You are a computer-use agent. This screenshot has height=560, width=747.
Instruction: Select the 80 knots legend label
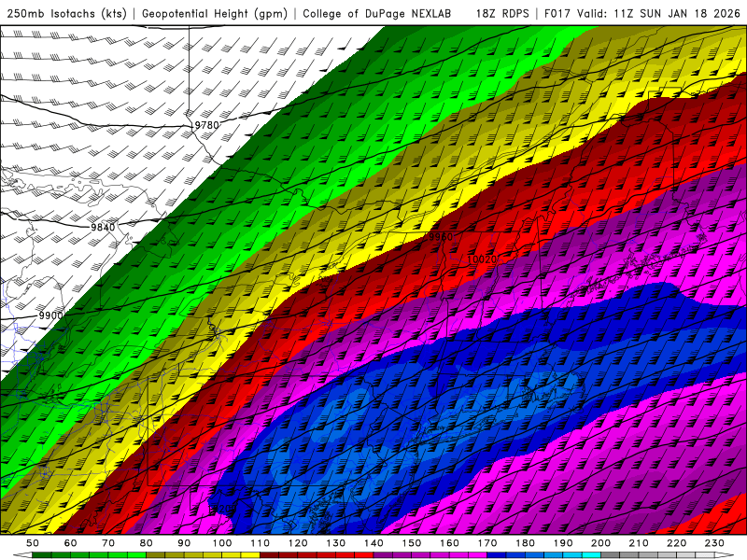147,543
